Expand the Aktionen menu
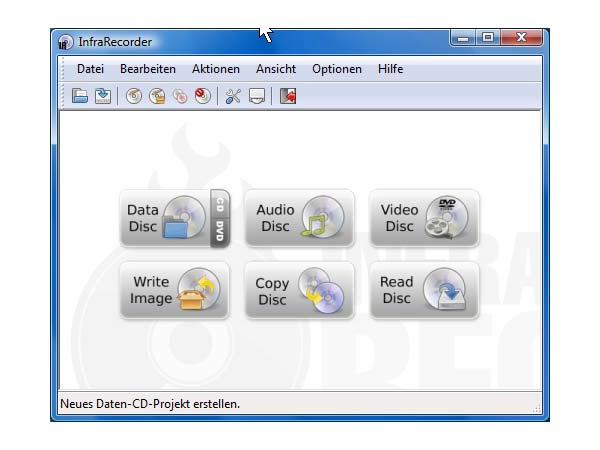The height and width of the screenshot is (450, 600). point(215,69)
